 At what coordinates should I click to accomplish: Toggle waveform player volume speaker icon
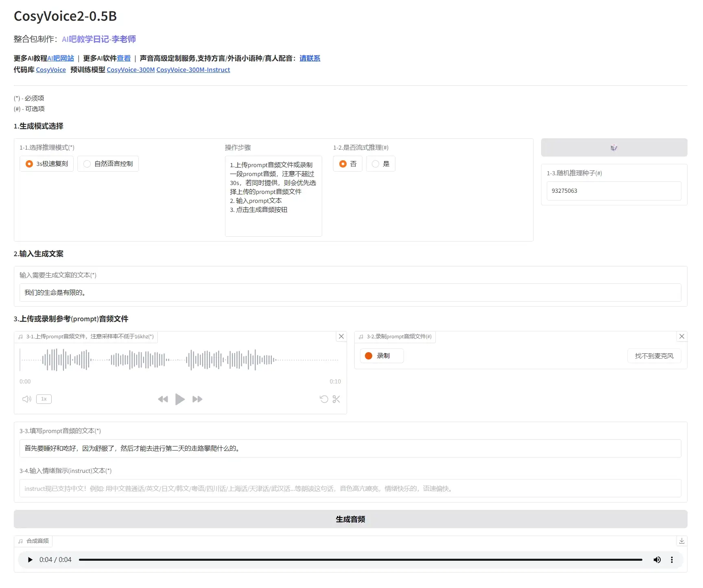pos(27,399)
